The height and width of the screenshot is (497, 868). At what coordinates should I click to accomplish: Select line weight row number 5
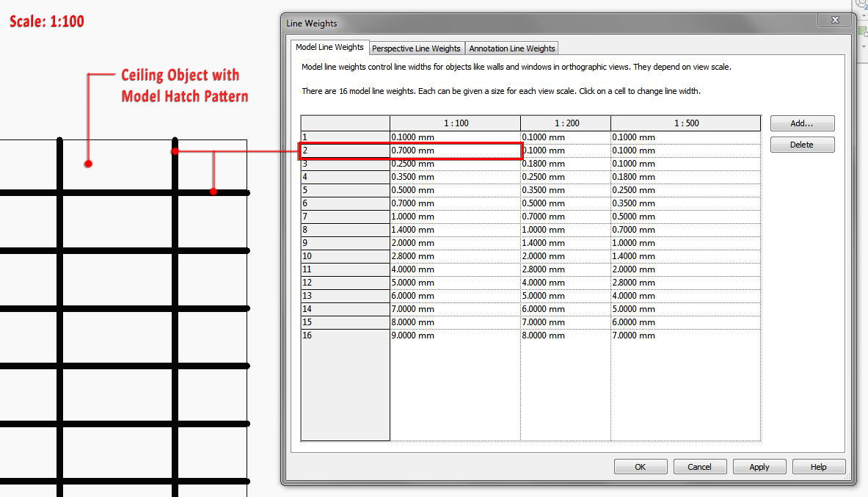(345, 189)
